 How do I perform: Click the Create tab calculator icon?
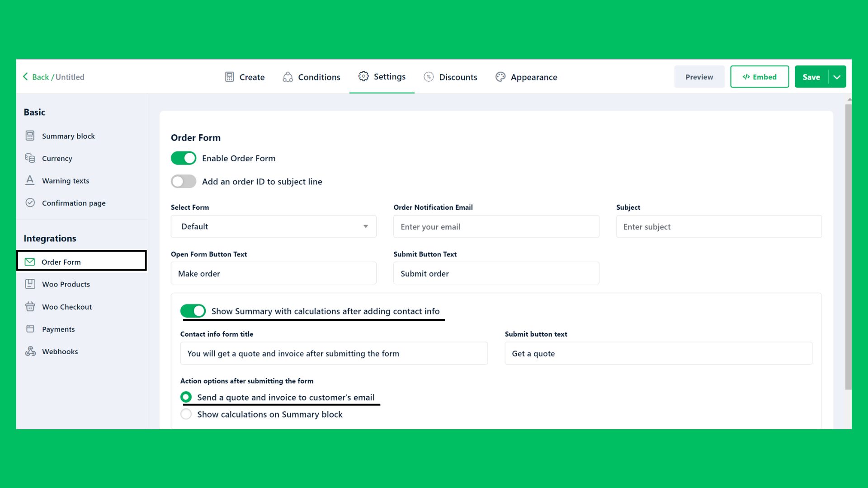(x=230, y=77)
